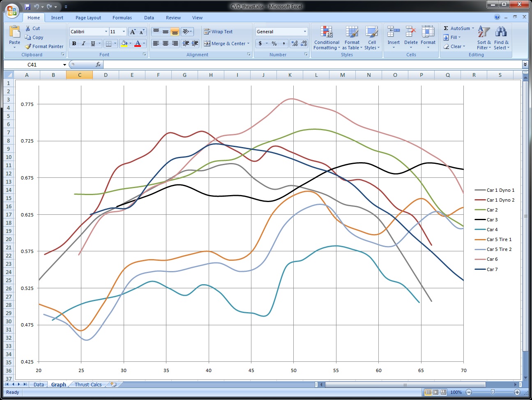Switch to Normal view in status bar
532x400 pixels.
(428, 392)
